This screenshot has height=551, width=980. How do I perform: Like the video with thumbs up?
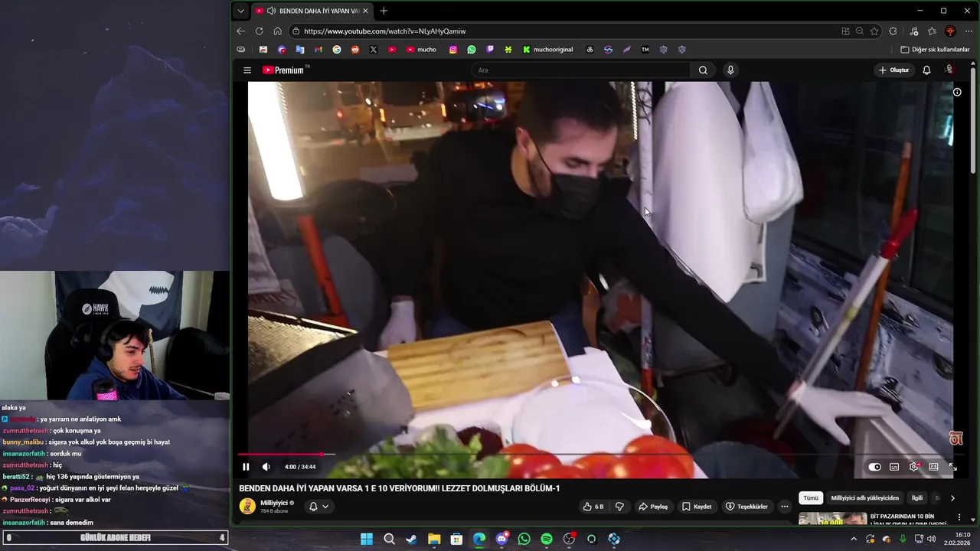(x=593, y=507)
